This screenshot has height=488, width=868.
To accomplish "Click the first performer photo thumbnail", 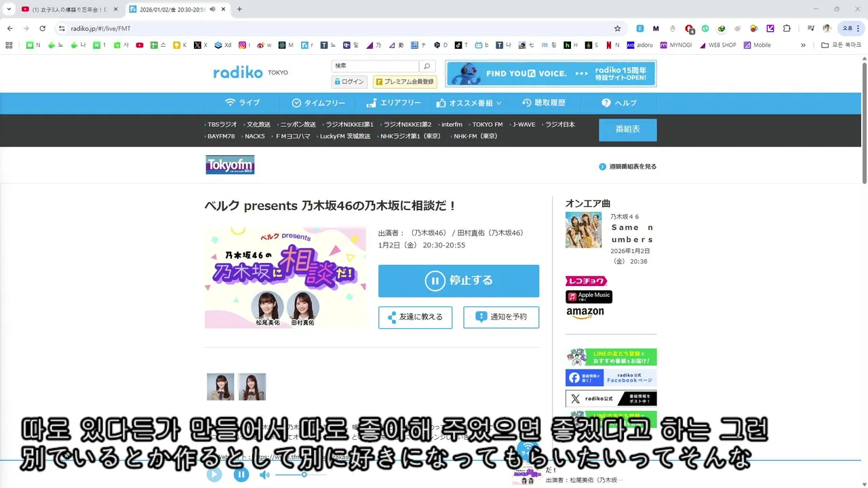I will [220, 387].
